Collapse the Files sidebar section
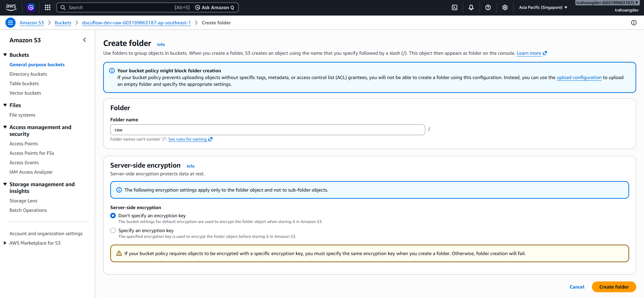 tap(5, 105)
